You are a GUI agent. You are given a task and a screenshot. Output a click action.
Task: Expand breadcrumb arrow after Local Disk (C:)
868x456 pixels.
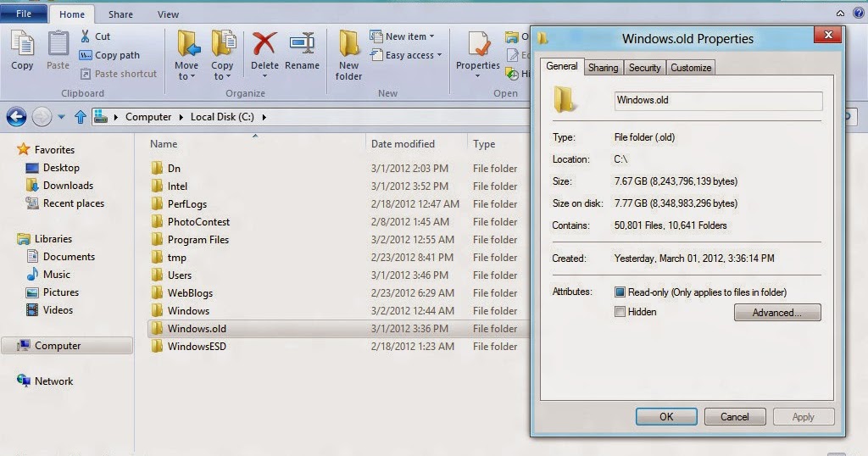click(264, 117)
